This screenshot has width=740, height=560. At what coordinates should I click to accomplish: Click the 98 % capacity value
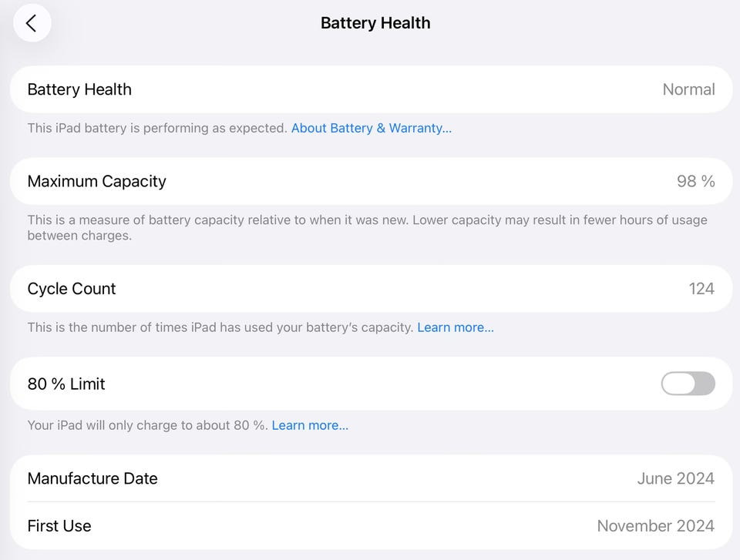pyautogui.click(x=695, y=181)
